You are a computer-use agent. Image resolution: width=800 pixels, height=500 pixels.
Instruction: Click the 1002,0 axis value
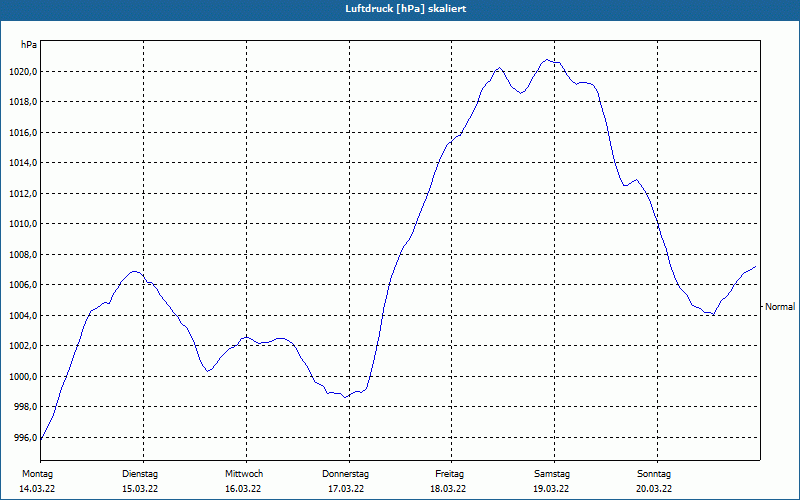point(23,345)
